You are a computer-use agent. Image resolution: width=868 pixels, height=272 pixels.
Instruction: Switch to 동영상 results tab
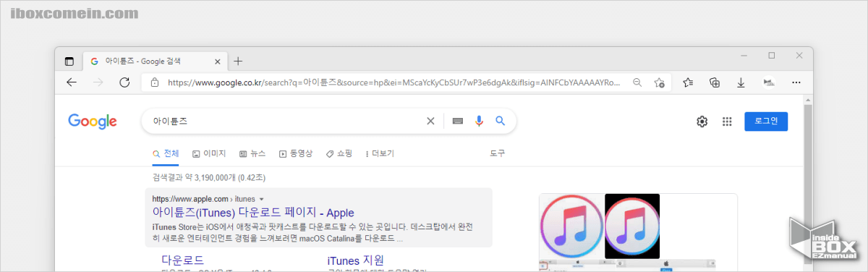[296, 153]
